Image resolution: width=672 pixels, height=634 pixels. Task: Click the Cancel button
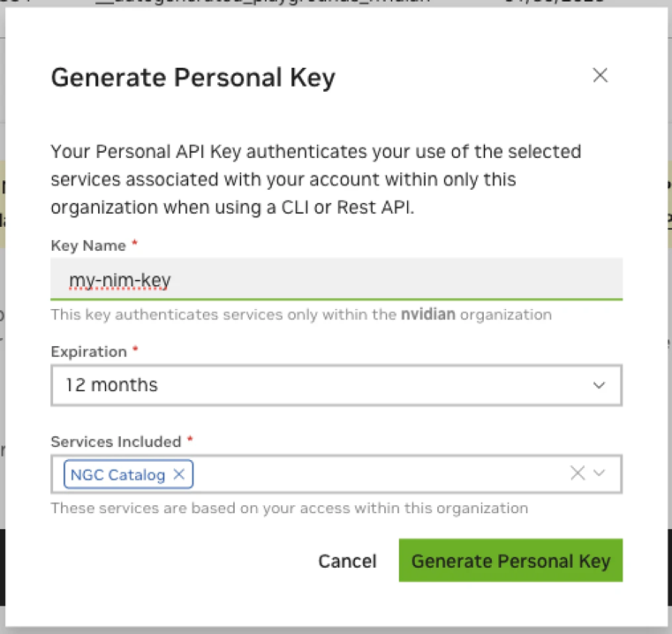pos(347,561)
